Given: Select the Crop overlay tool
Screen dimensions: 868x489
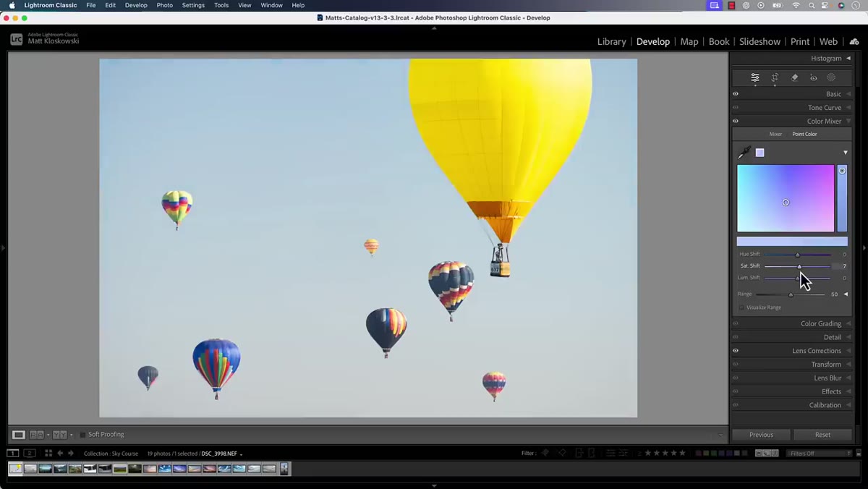Looking at the screenshot, I should [775, 77].
